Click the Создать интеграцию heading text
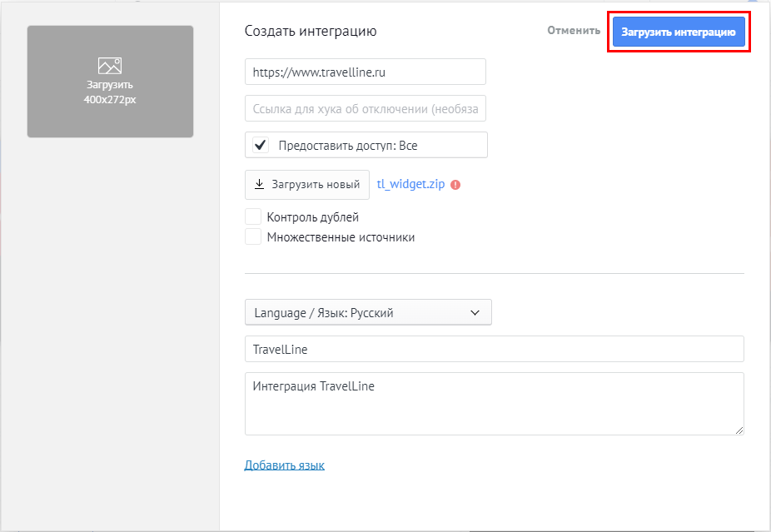Image resolution: width=771 pixels, height=532 pixels. point(311,31)
